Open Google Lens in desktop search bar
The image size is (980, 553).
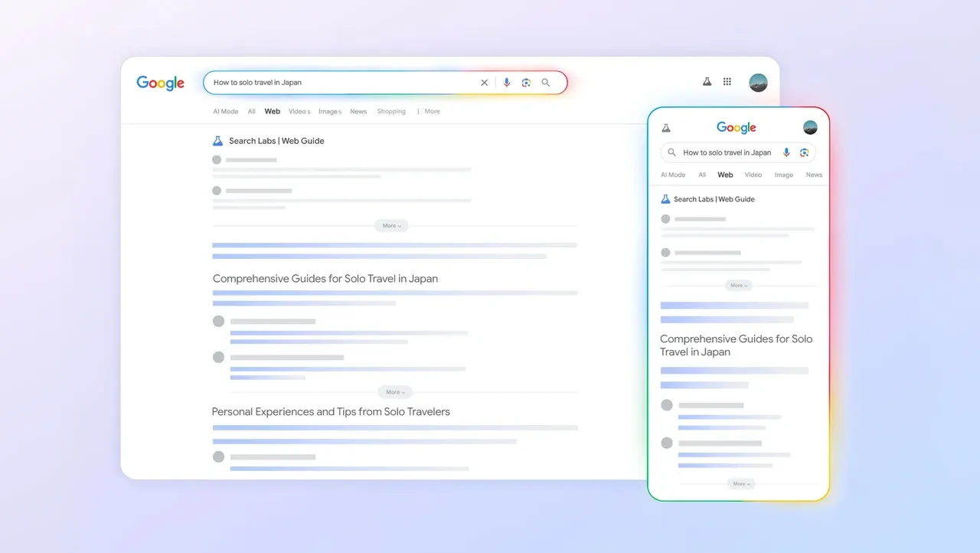tap(526, 83)
